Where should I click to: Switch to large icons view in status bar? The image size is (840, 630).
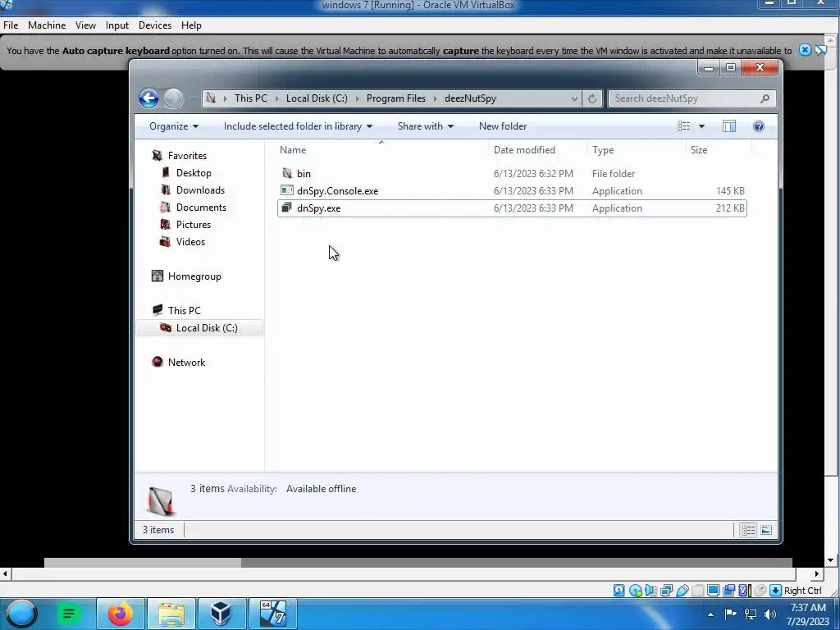click(766, 530)
